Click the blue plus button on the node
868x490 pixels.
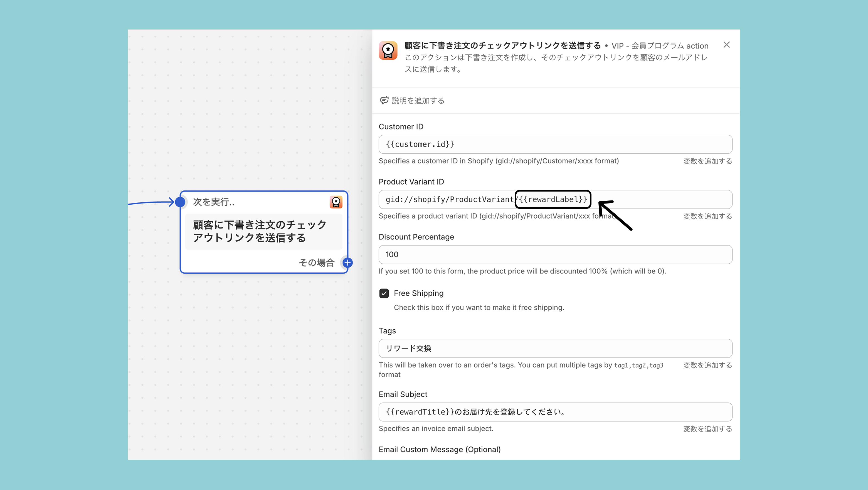click(347, 262)
